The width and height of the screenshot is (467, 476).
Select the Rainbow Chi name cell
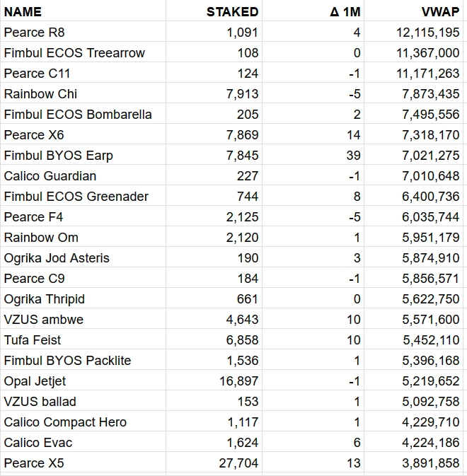[40, 94]
